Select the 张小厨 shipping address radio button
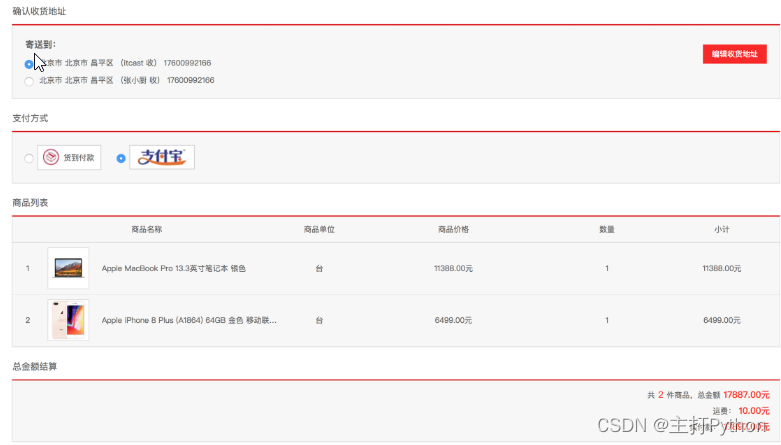Screen dimensions: 781x445 [29, 81]
